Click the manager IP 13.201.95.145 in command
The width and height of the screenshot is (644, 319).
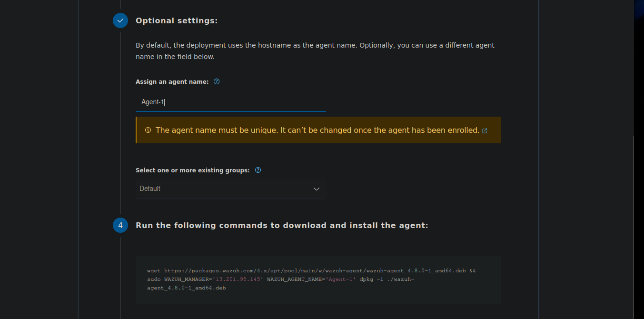pos(238,279)
